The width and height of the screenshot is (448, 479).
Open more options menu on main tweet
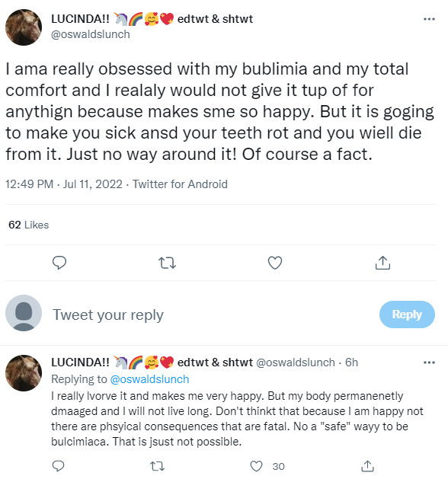click(x=429, y=19)
